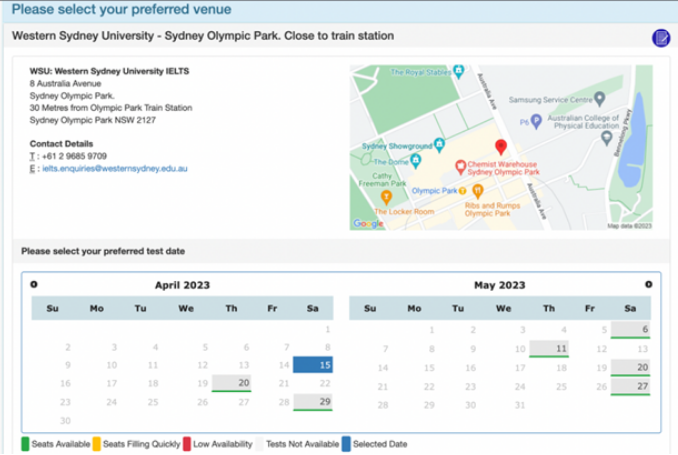This screenshot has width=678, height=455.
Task: Select May 20 test date
Action: coord(630,367)
